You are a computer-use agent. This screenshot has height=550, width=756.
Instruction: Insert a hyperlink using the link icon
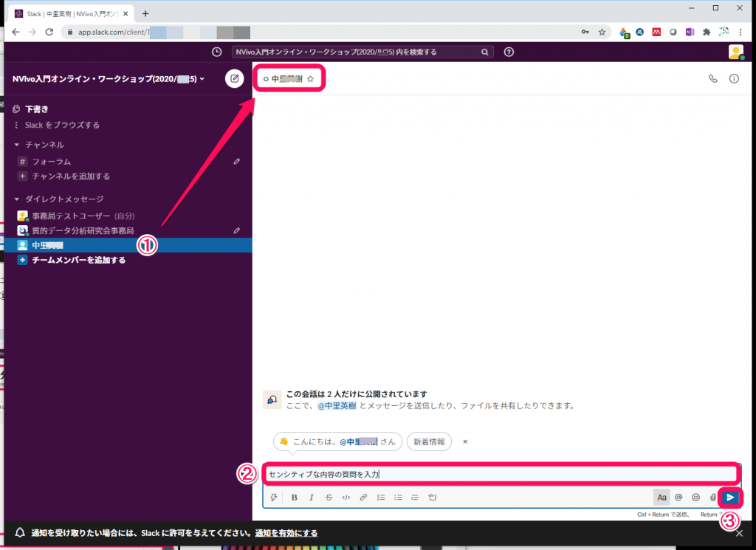coord(363,498)
